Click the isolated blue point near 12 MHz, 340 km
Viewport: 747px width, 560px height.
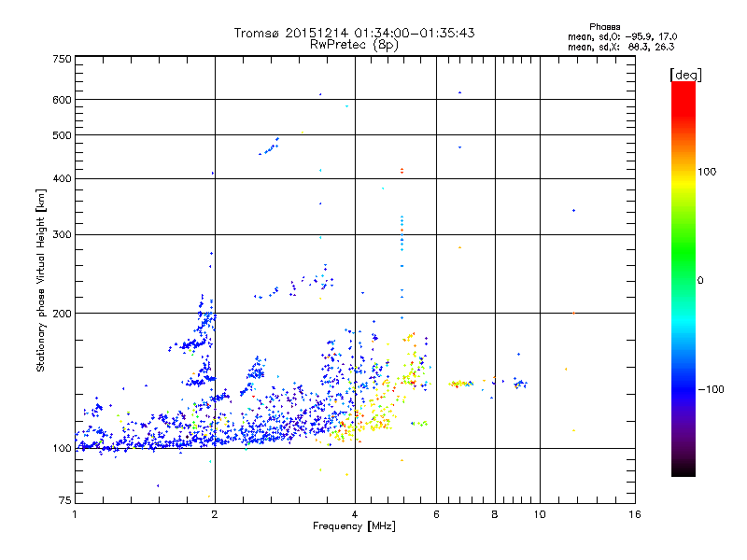pyautogui.click(x=573, y=211)
